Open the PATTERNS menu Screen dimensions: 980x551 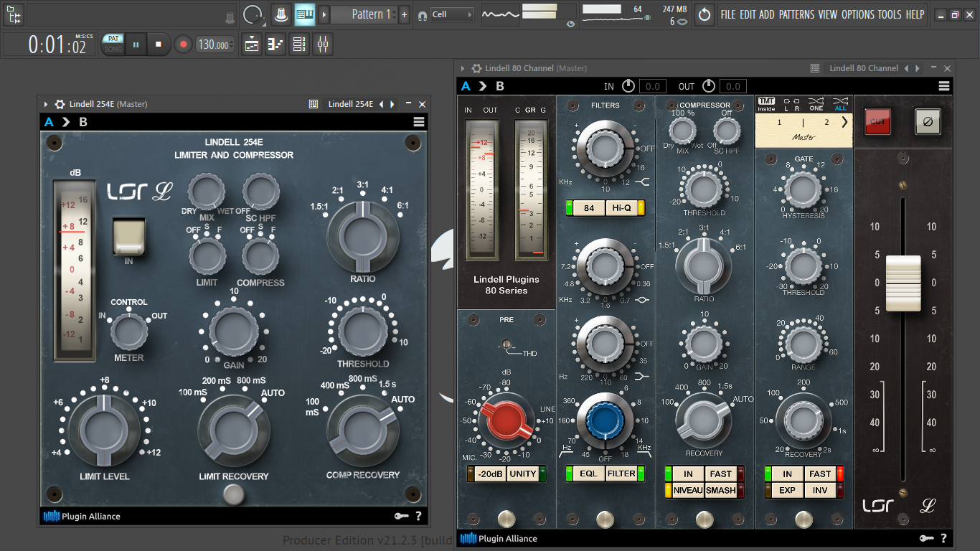click(796, 14)
